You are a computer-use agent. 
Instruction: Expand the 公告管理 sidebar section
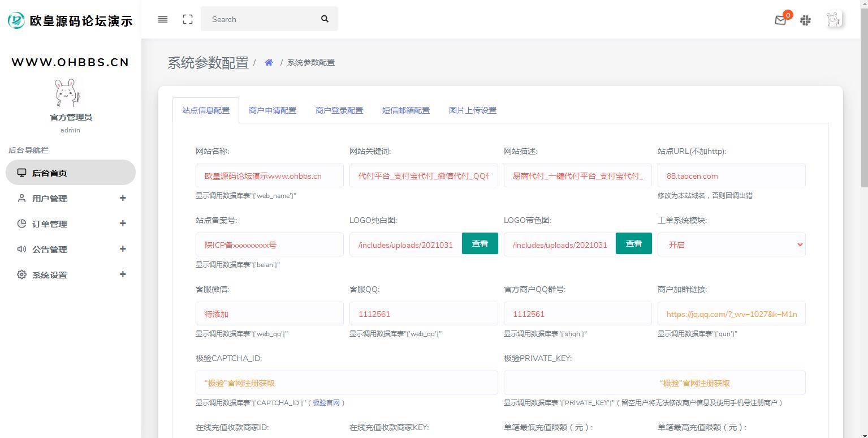pyautogui.click(x=122, y=249)
